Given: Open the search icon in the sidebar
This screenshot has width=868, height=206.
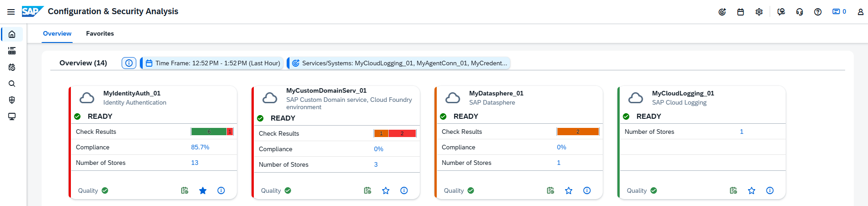Looking at the screenshot, I should point(12,84).
